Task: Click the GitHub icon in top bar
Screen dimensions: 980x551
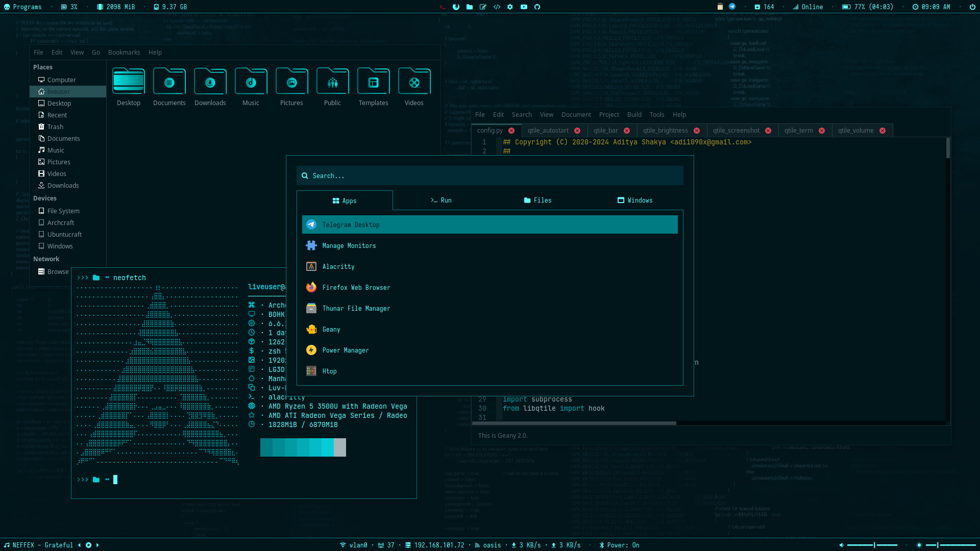Action: coord(537,7)
